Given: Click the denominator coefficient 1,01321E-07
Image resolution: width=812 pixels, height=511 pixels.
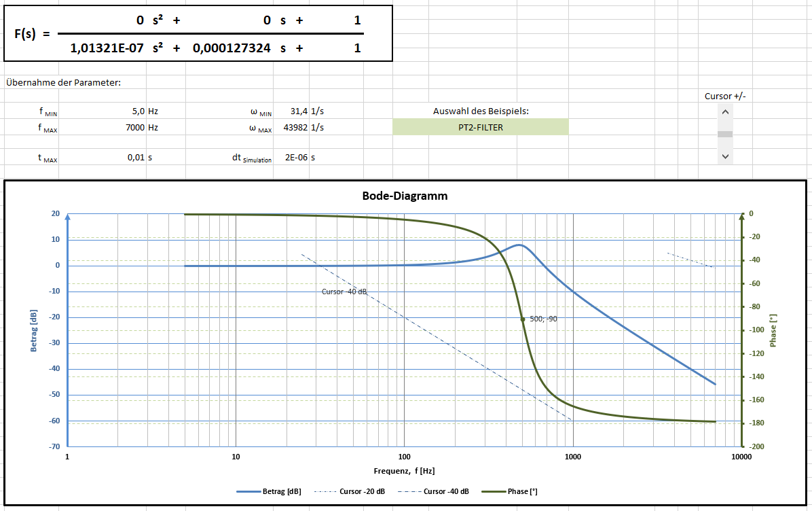Looking at the screenshot, I should [x=107, y=48].
